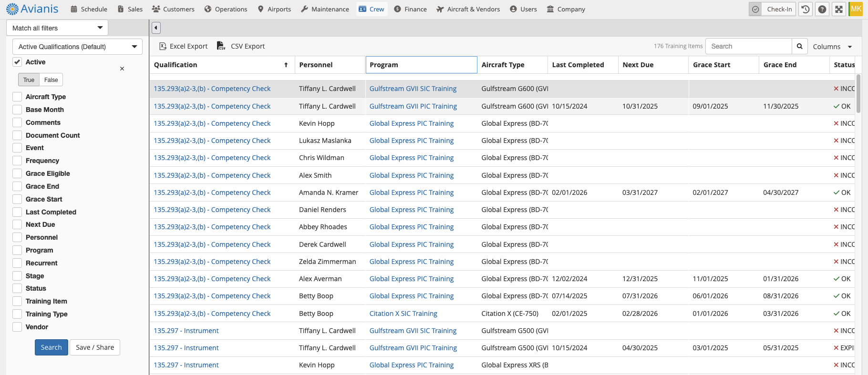The height and width of the screenshot is (375, 868).
Task: Sort ascending arrow on Qualification column
Action: pos(286,65)
